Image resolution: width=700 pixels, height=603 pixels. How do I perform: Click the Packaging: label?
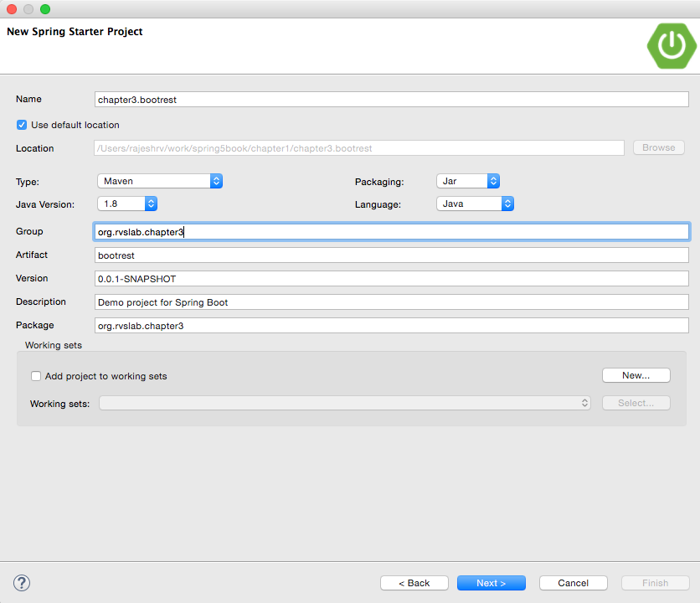pyautogui.click(x=379, y=182)
